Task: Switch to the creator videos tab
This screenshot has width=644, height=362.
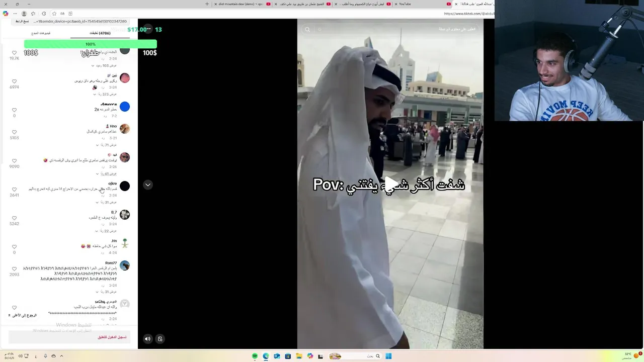Action: (x=41, y=33)
